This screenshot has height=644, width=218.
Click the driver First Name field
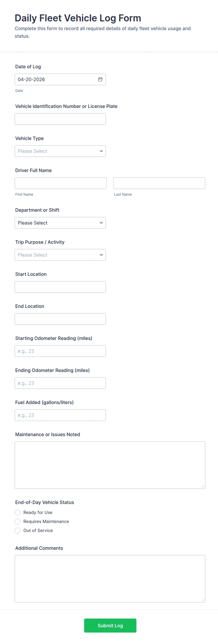click(60, 183)
